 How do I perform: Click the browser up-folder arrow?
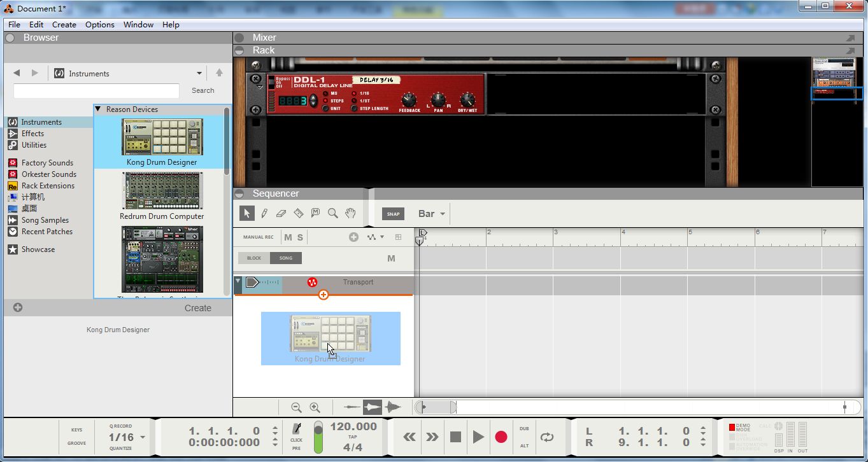point(219,73)
